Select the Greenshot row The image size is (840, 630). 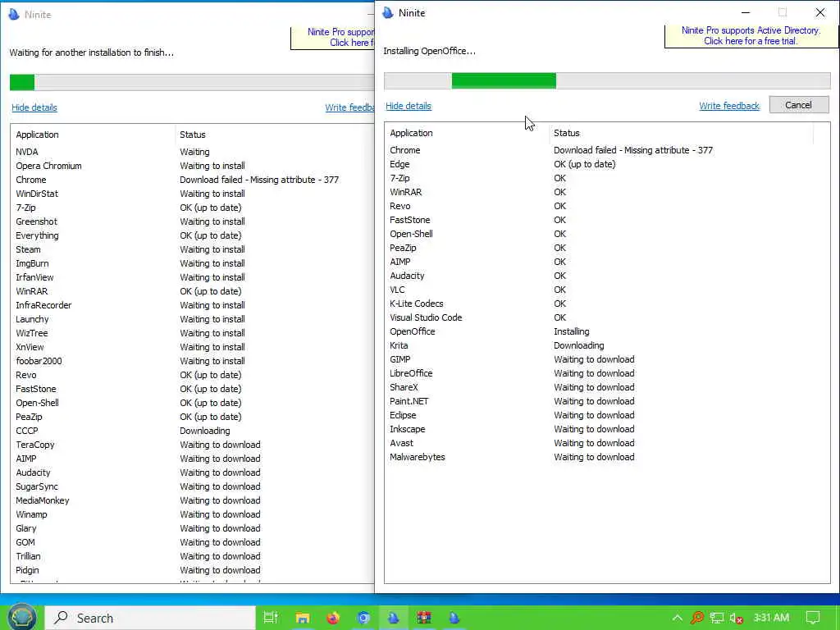(193, 221)
